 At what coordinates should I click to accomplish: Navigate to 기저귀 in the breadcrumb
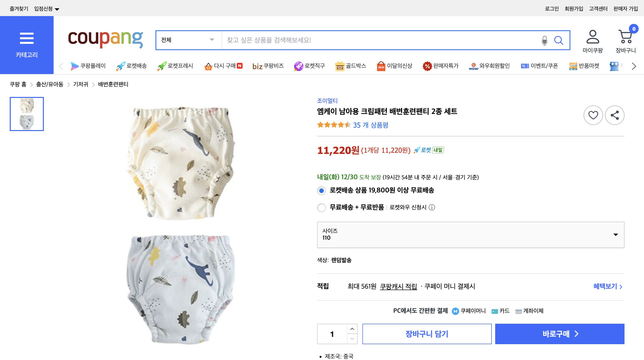click(x=80, y=85)
